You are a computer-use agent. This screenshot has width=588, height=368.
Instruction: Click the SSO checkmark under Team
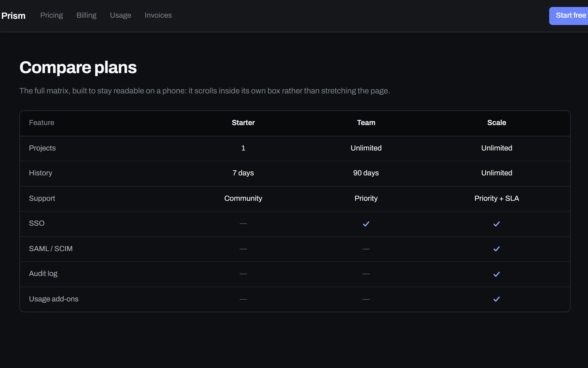point(366,224)
